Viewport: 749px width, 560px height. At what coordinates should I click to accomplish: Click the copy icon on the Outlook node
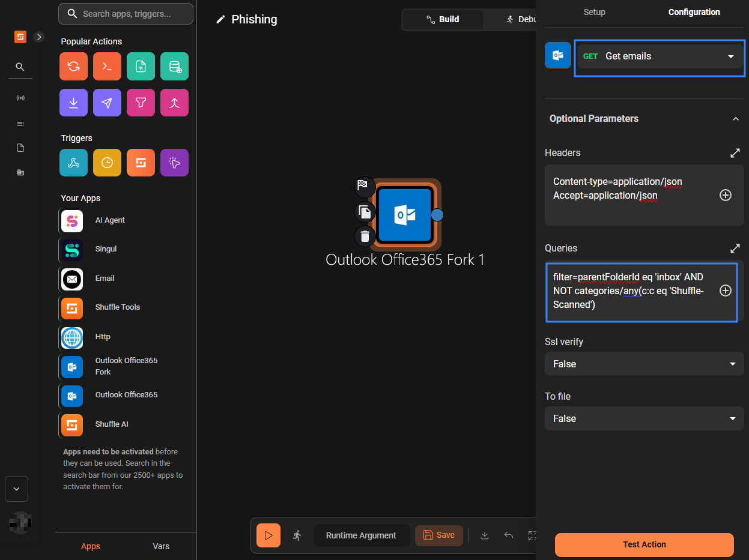[365, 211]
